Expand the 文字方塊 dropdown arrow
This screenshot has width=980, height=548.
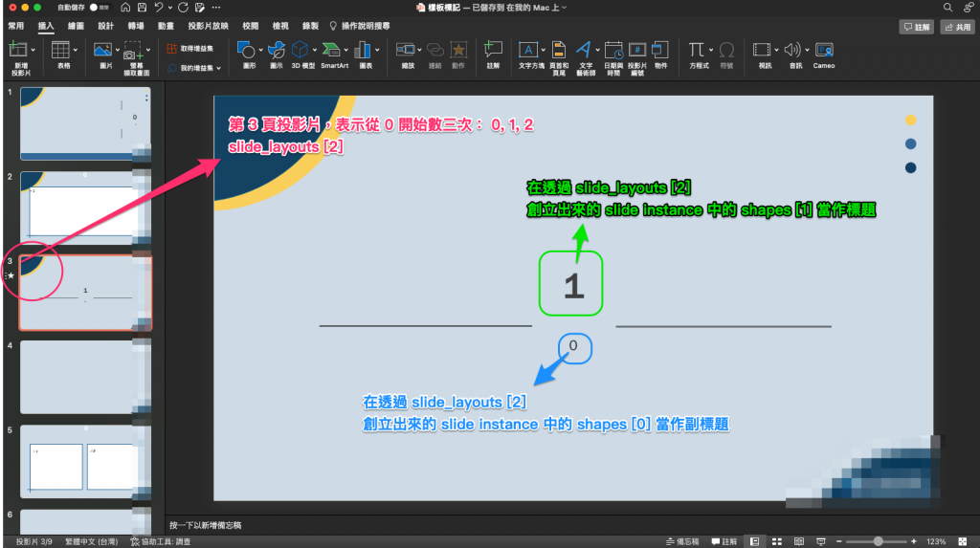click(x=544, y=50)
